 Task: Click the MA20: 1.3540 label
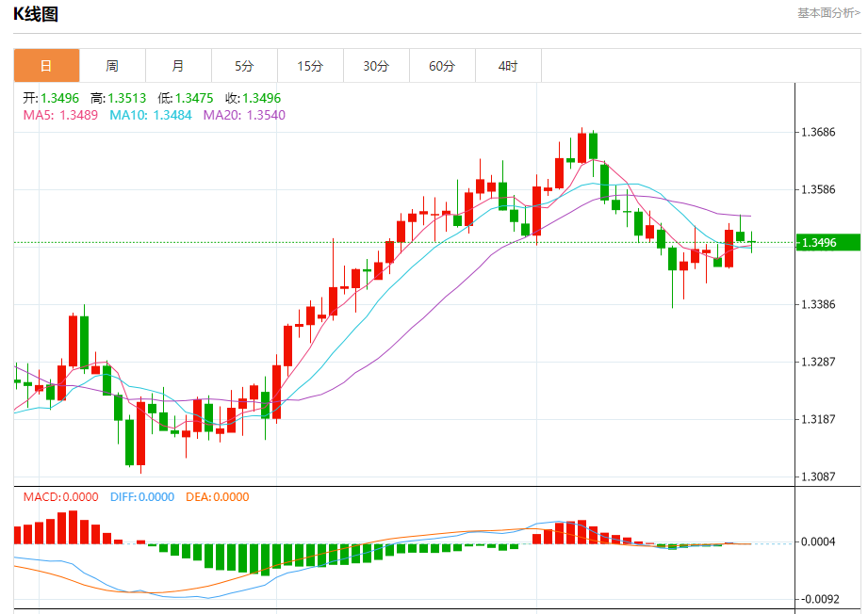(x=244, y=115)
